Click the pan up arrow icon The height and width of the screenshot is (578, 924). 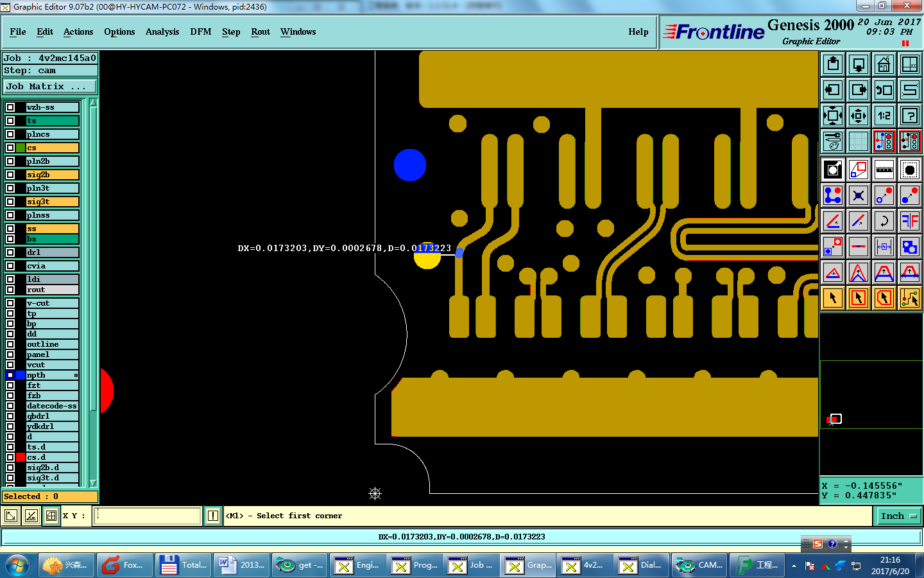pyautogui.click(x=833, y=64)
